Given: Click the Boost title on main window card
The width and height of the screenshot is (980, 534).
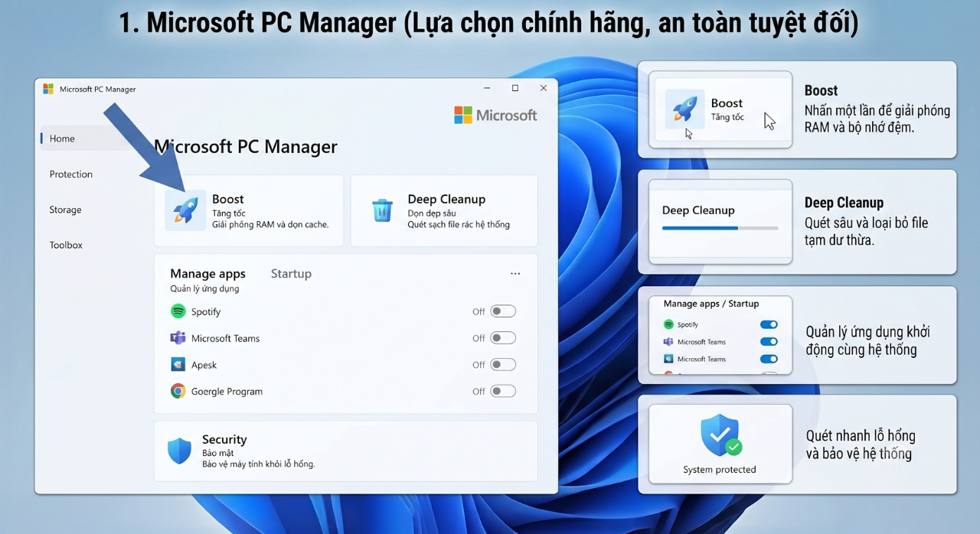Looking at the screenshot, I should 228,199.
